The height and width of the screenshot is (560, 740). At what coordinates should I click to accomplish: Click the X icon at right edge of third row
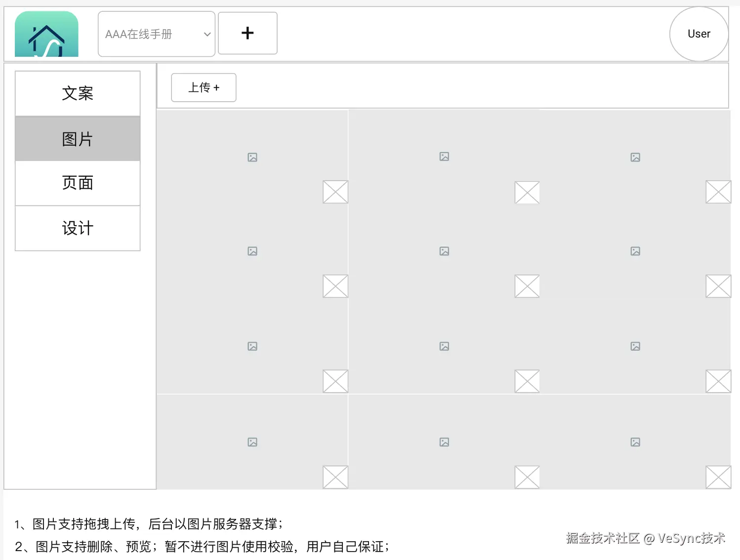click(718, 381)
